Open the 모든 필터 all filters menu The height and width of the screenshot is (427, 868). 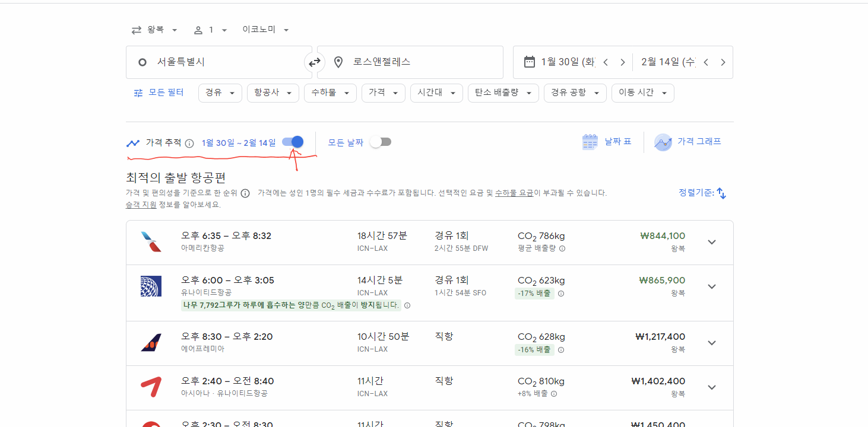(x=159, y=93)
